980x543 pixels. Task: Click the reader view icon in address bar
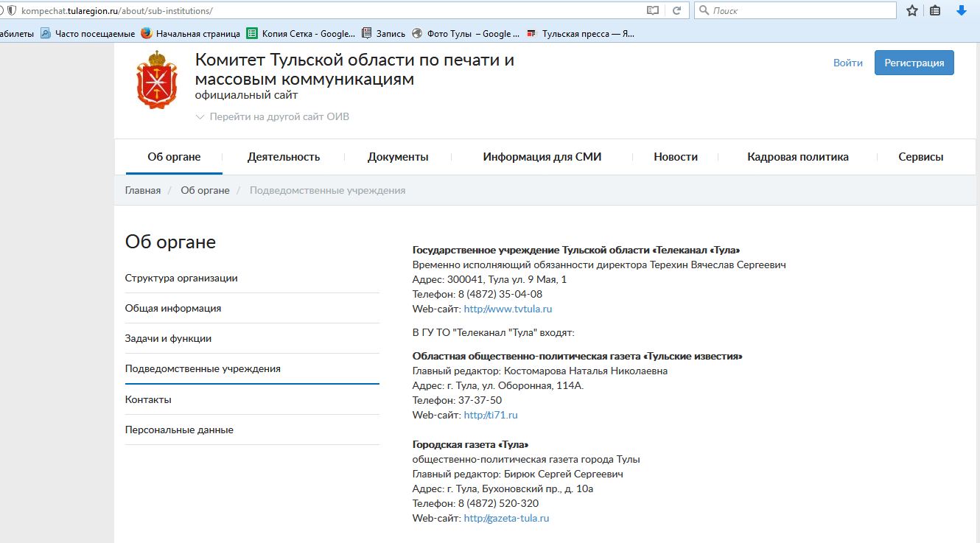click(x=652, y=10)
